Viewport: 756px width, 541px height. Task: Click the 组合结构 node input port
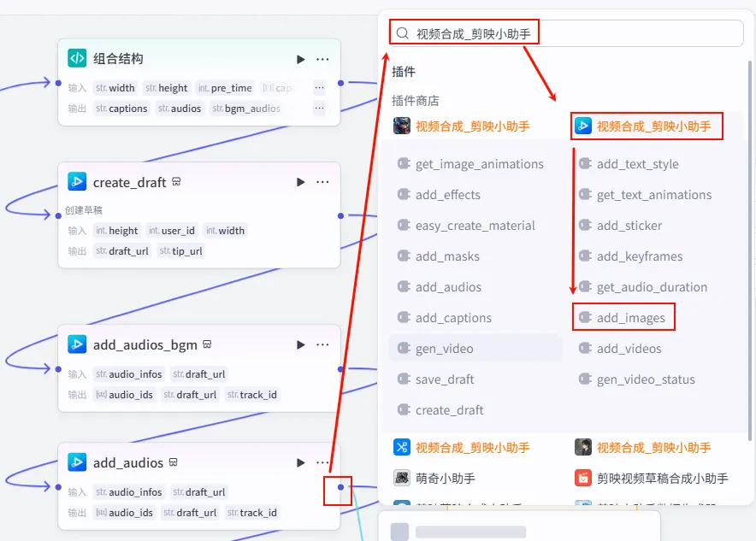point(58,83)
